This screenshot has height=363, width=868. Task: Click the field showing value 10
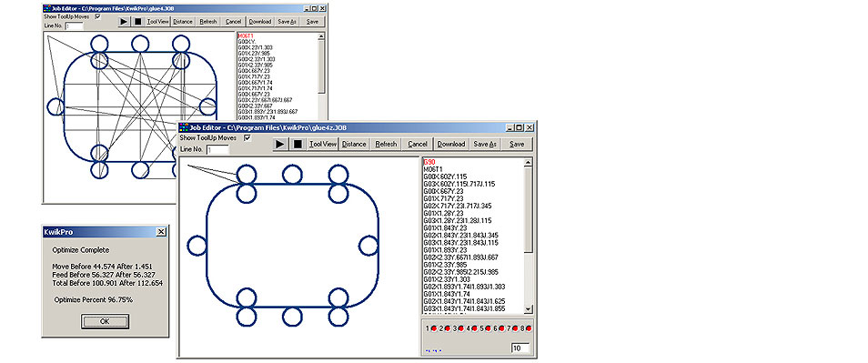click(520, 348)
